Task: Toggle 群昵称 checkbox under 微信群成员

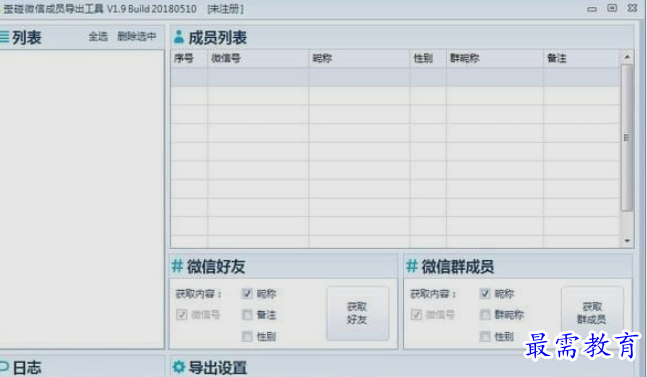Action: (x=485, y=315)
